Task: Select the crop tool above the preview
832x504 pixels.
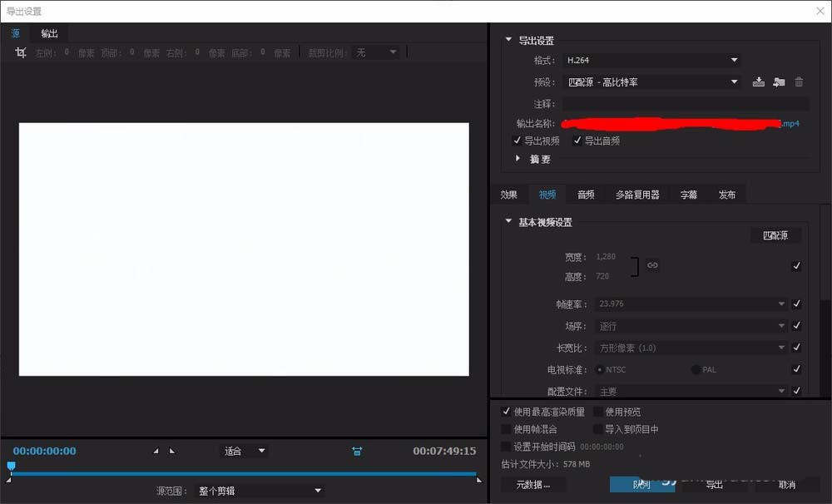Action: pos(19,52)
